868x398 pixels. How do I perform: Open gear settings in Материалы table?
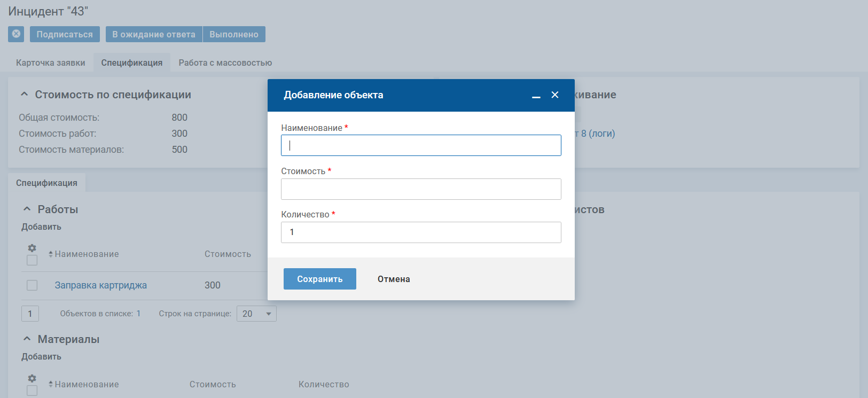[32, 378]
